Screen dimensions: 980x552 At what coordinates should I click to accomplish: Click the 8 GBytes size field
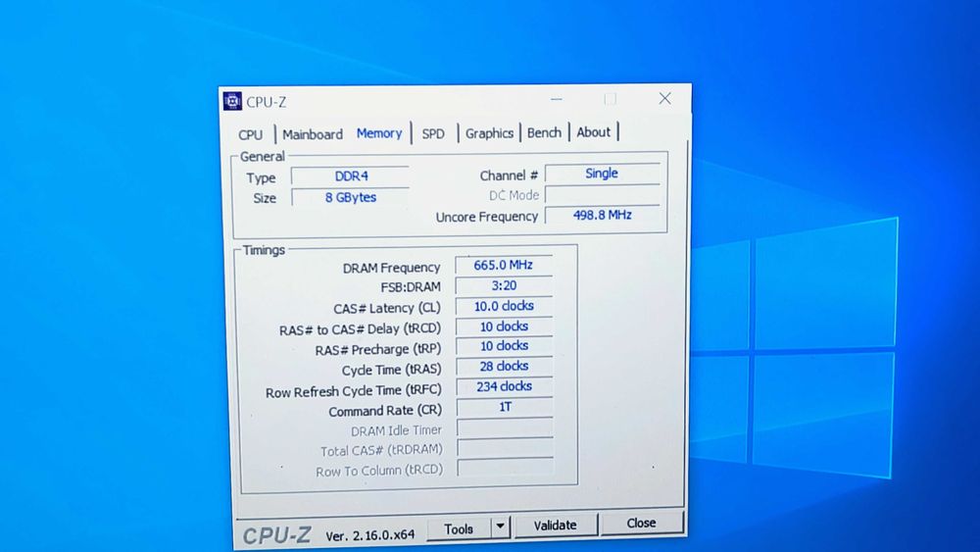(351, 197)
